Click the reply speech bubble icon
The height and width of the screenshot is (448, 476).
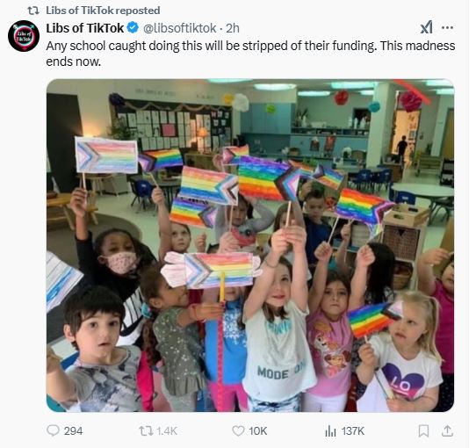click(53, 430)
